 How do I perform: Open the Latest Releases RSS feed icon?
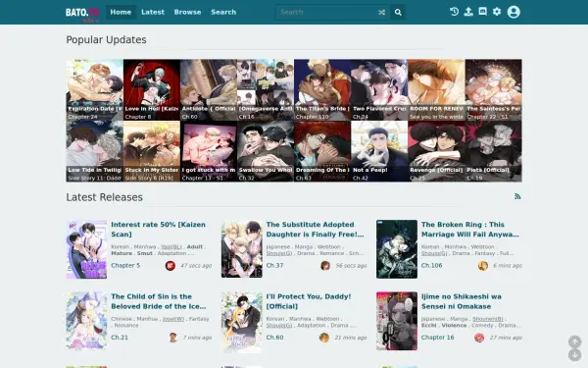[517, 196]
